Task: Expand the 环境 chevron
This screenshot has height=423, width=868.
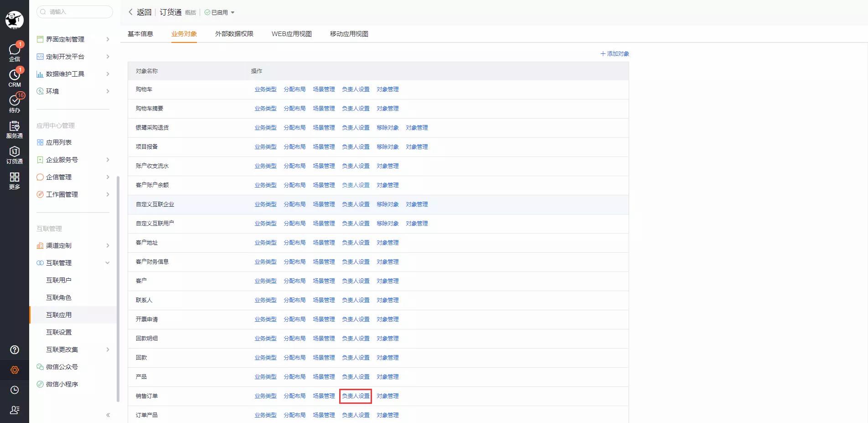Action: click(x=108, y=91)
